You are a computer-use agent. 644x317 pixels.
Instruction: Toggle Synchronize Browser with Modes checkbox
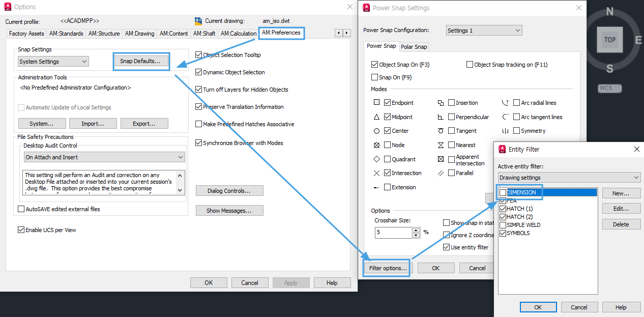point(199,143)
